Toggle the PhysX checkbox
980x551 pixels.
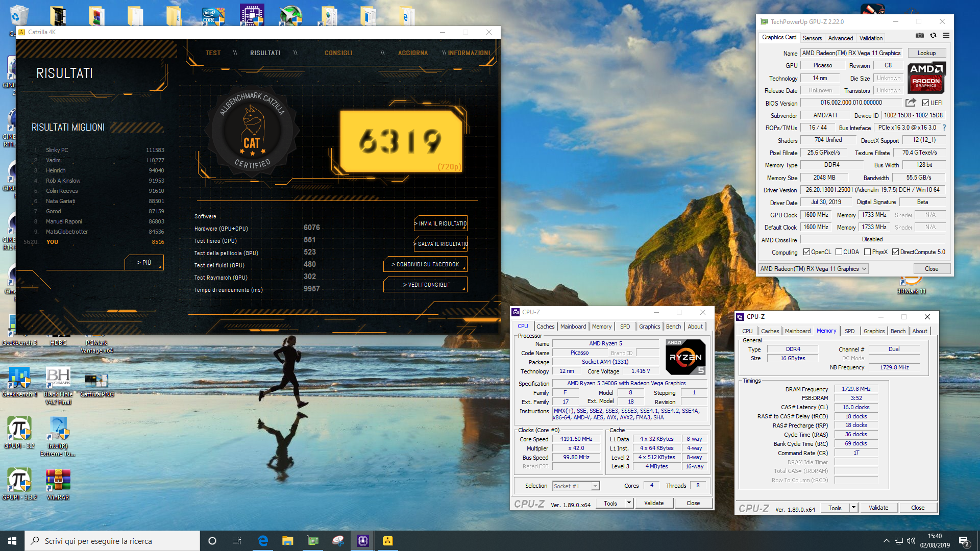(867, 252)
